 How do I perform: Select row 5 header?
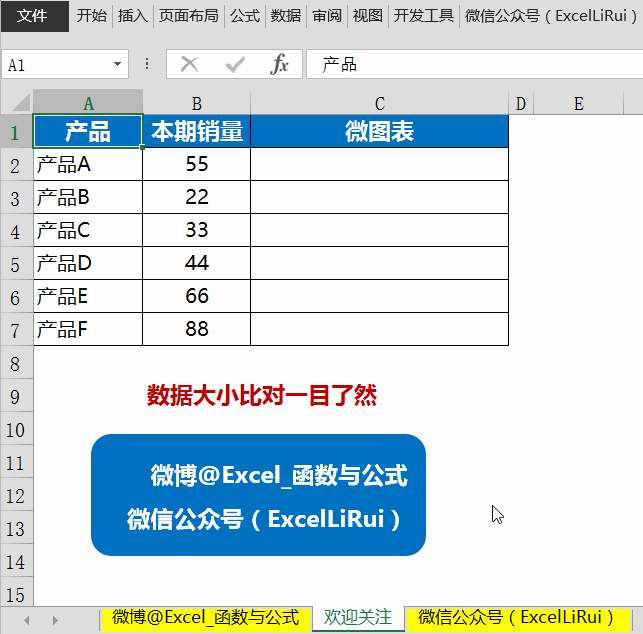click(17, 263)
